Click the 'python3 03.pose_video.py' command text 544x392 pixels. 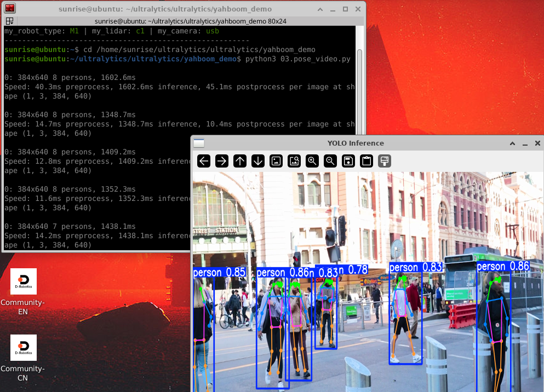click(298, 59)
